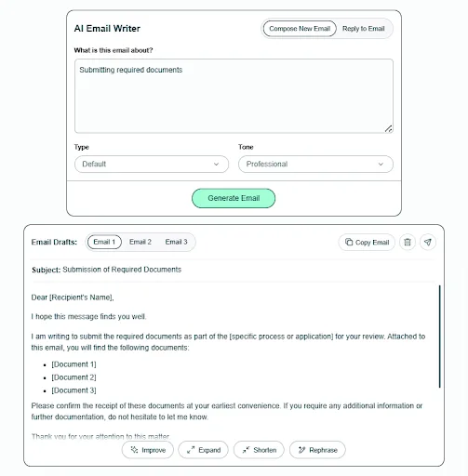Click the Expand arrows icon
This screenshot has width=468, height=476.
(191, 450)
